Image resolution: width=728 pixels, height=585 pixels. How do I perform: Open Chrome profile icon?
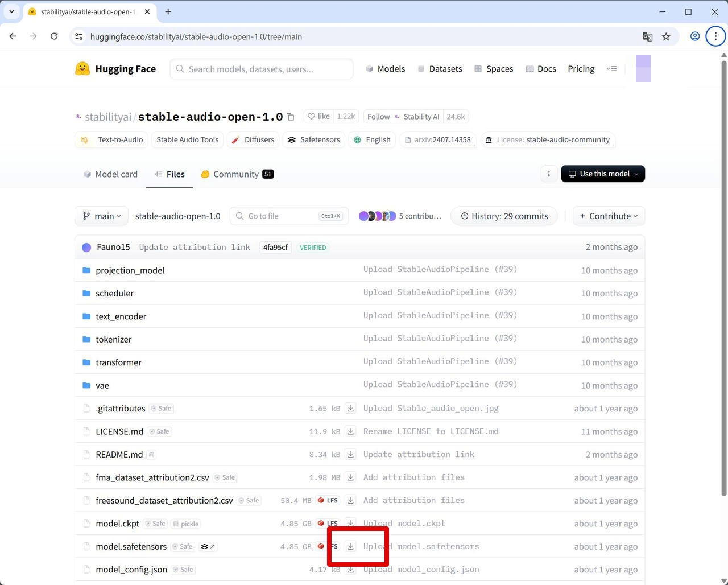click(694, 36)
